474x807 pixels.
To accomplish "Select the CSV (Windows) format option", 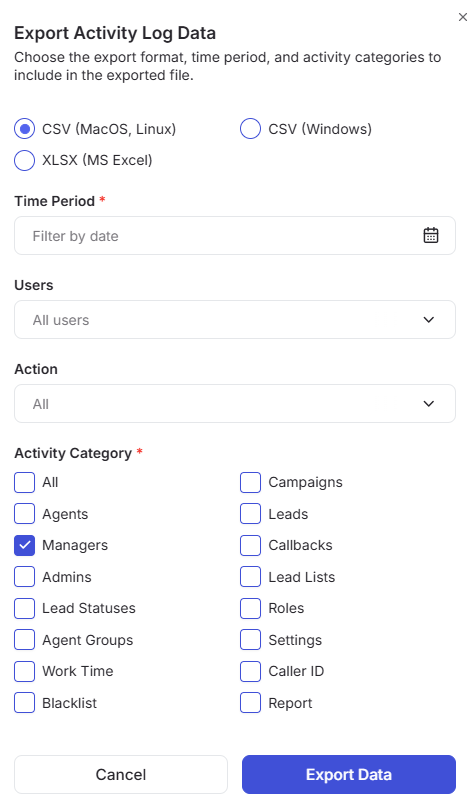I will [x=250, y=129].
